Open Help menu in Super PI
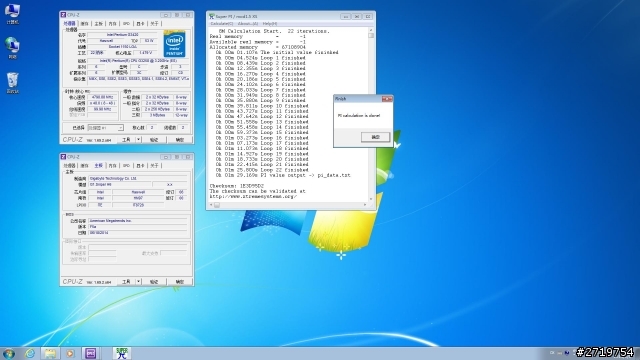Screen dimensions: 640x360 point(270,24)
